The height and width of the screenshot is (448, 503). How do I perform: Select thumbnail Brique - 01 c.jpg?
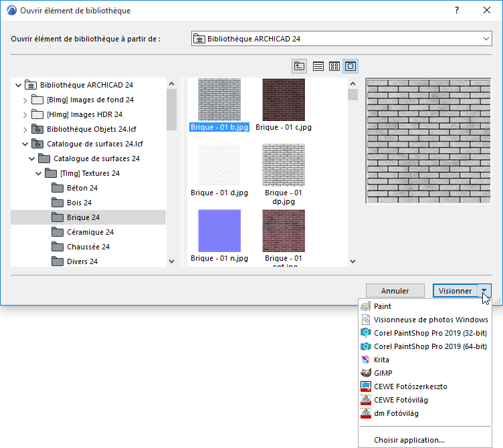(284, 100)
